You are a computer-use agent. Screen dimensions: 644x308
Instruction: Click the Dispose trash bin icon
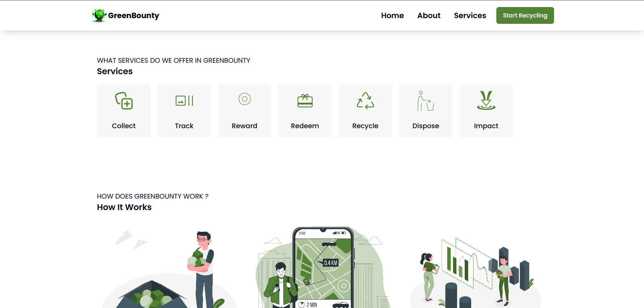426,101
